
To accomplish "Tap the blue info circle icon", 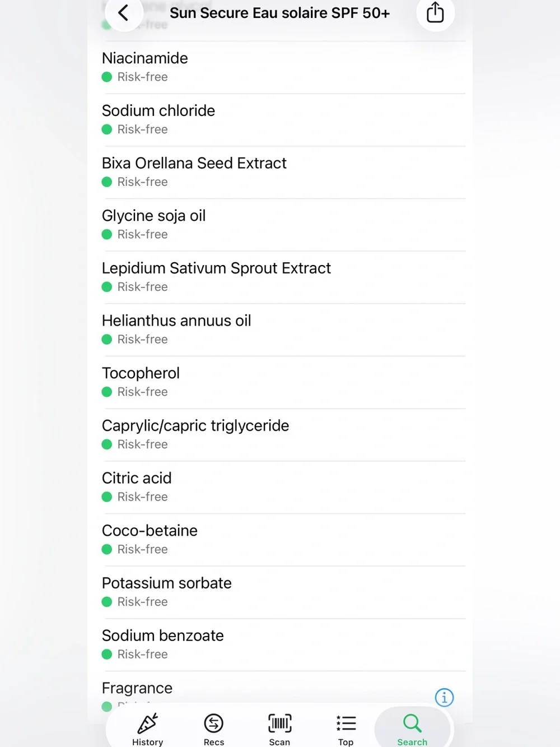I will click(x=445, y=697).
